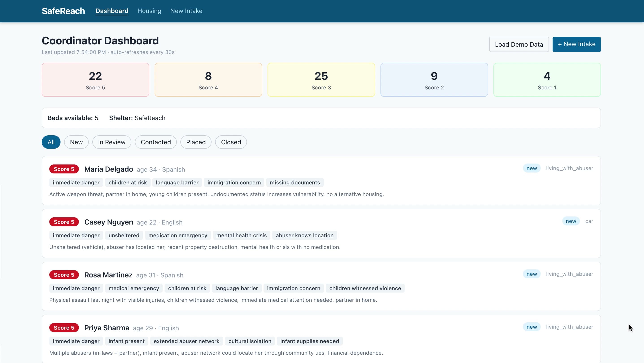This screenshot has height=363, width=644.
Task: Open Maria Delgado's case name
Action: (x=108, y=169)
